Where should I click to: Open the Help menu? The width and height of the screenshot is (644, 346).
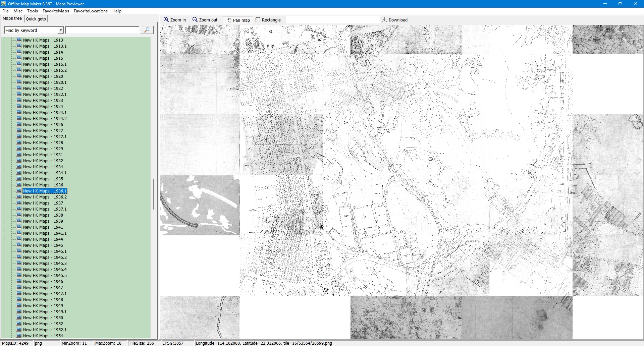pos(117,11)
